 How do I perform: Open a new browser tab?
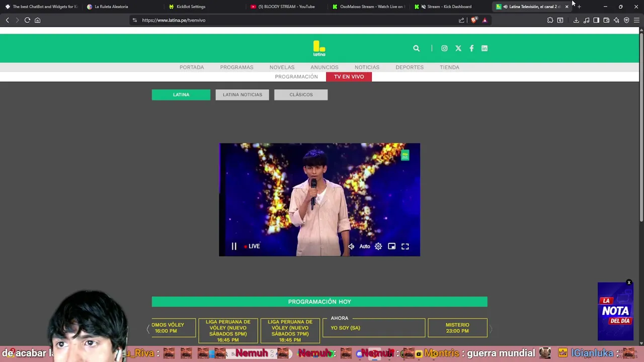pyautogui.click(x=579, y=7)
